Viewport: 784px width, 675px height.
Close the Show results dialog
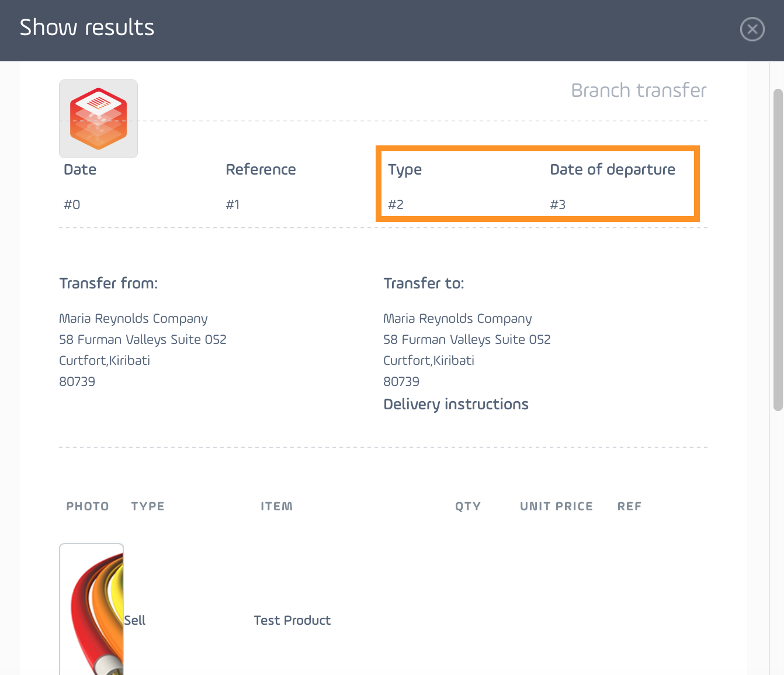pos(752,29)
